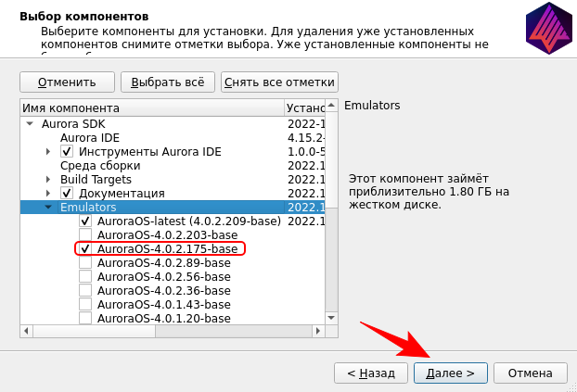Select the Aurora SDK row label

point(73,124)
